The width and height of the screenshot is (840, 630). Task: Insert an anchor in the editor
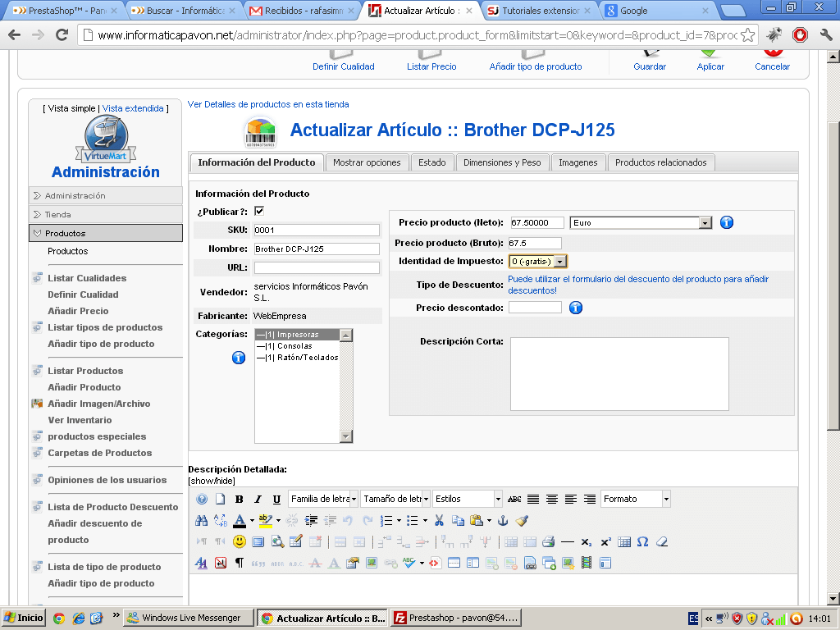pos(503,520)
